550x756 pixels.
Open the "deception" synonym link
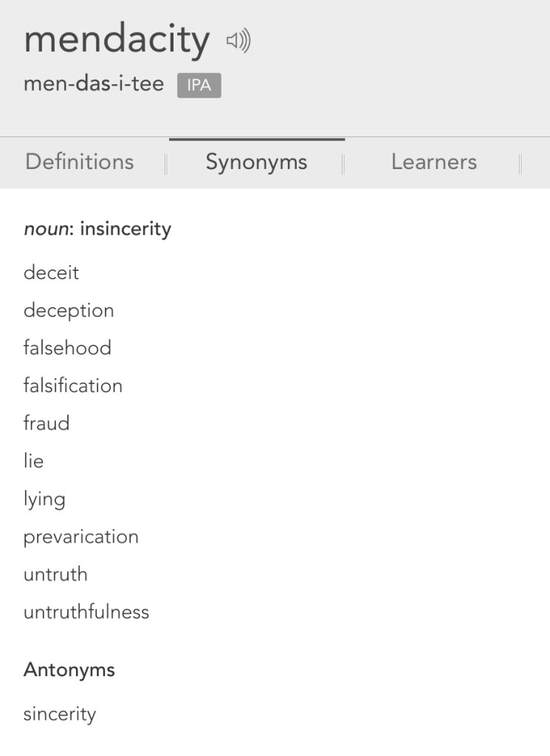[69, 311]
